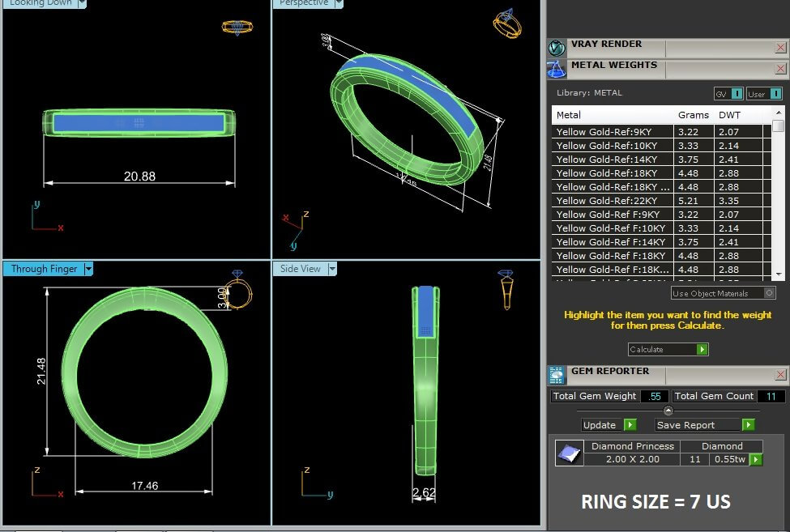Click the ring orientation icon in Through Finger view
Screen dimensions: 790x532
(x=238, y=290)
